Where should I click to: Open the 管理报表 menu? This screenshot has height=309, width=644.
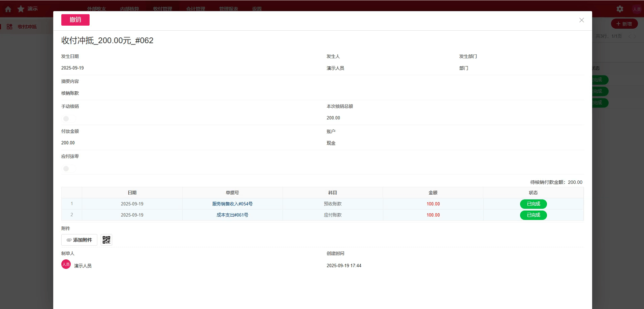coord(228,9)
